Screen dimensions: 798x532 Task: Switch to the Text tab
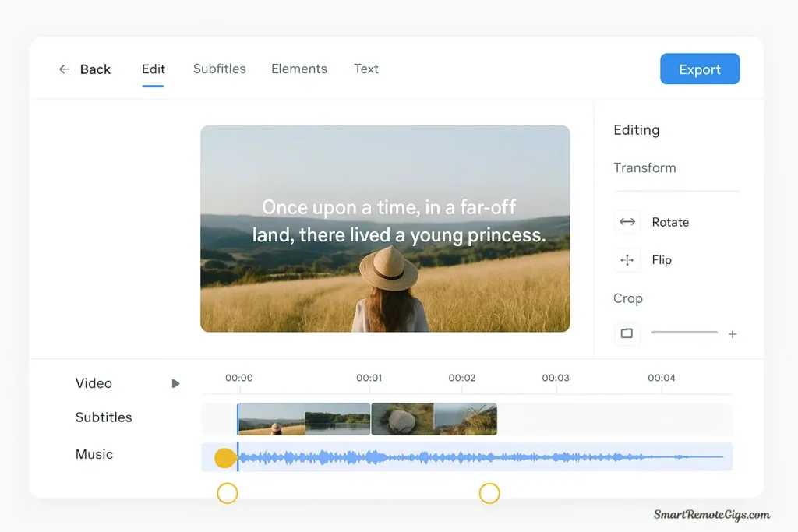[x=365, y=69]
